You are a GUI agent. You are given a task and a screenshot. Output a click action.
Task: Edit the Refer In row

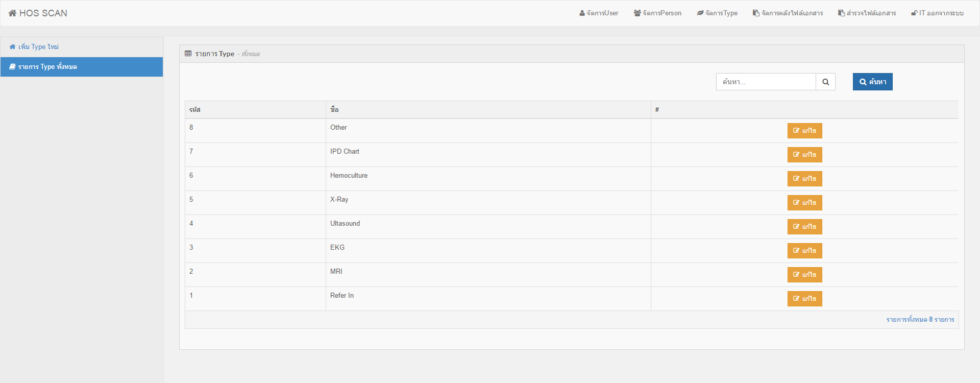[804, 299]
